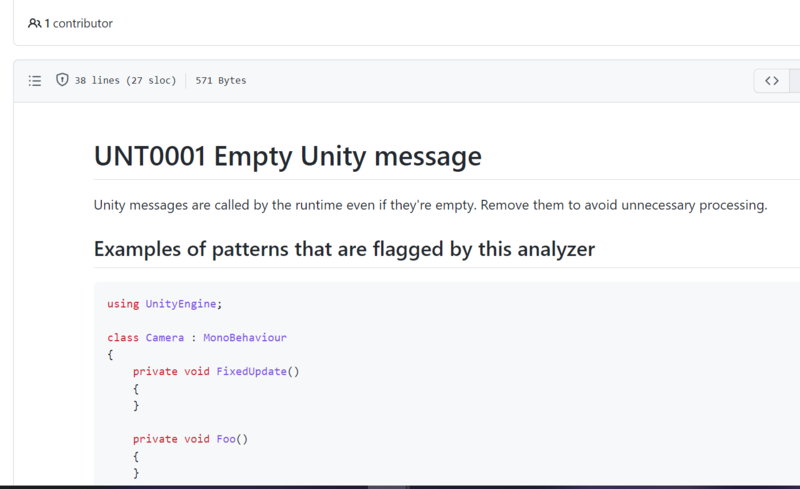Switch to source code view button
This screenshot has width=800, height=489.
pyautogui.click(x=771, y=81)
